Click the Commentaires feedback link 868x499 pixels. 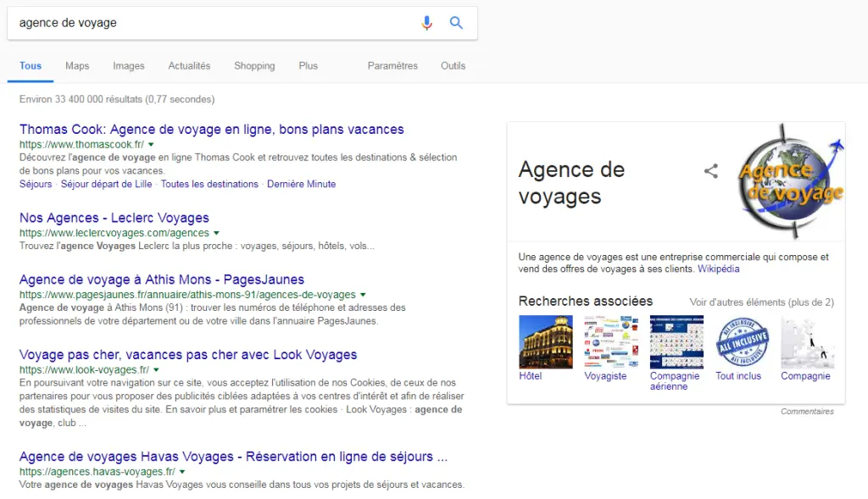[x=807, y=412]
